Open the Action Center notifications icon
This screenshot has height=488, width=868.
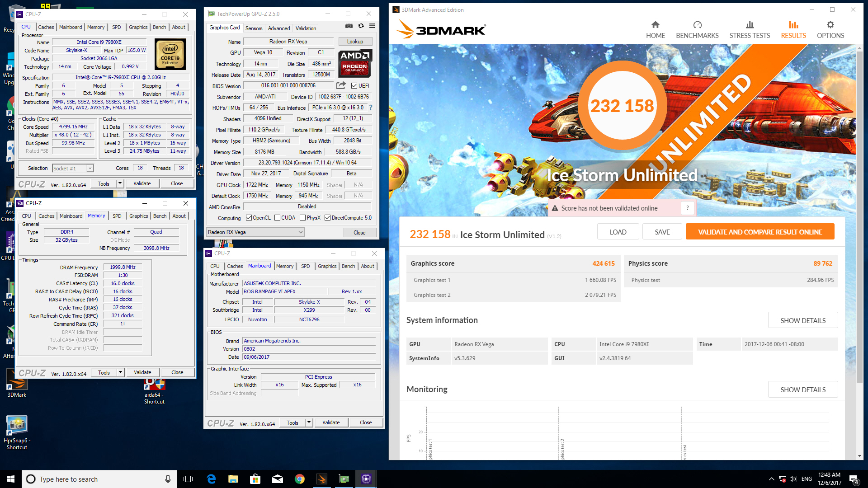pyautogui.click(x=854, y=479)
